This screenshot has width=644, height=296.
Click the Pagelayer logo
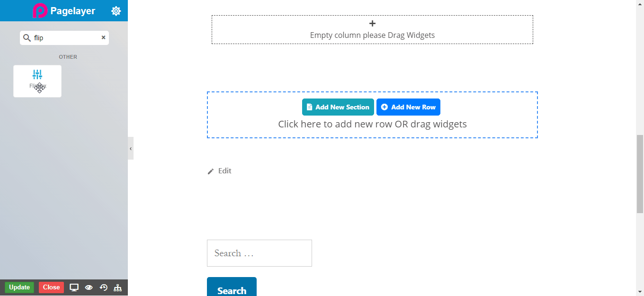(40, 11)
